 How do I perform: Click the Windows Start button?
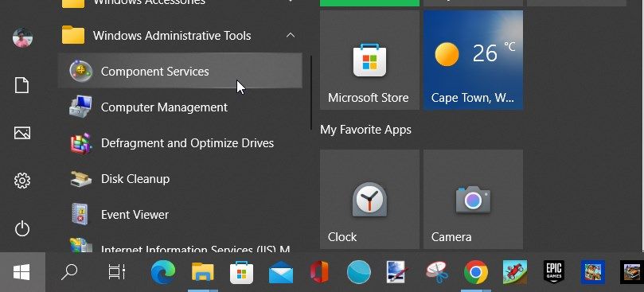point(22,272)
